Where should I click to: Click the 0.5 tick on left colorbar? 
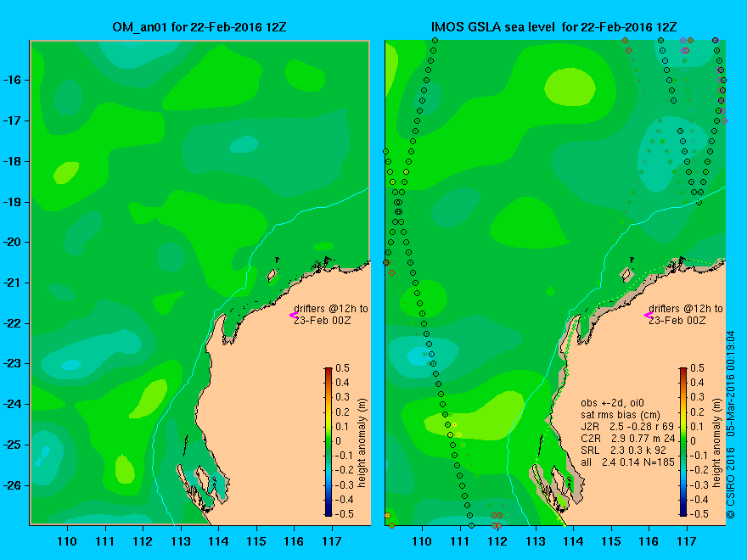pyautogui.click(x=343, y=368)
